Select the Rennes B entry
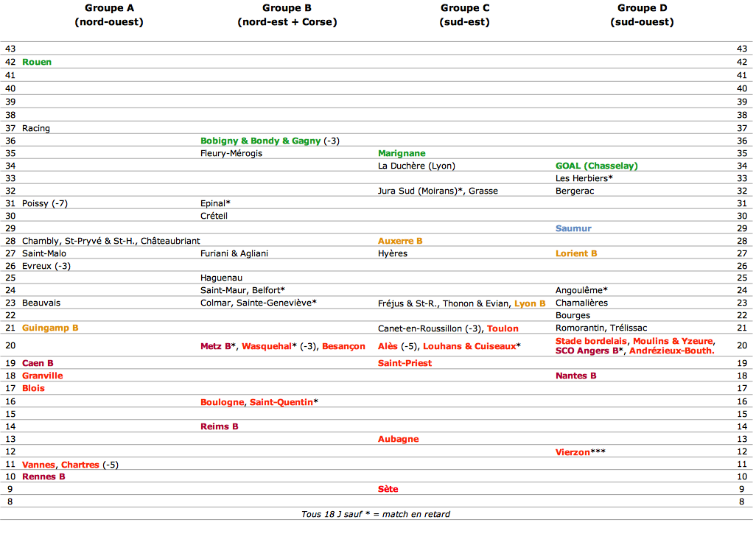 coord(43,476)
